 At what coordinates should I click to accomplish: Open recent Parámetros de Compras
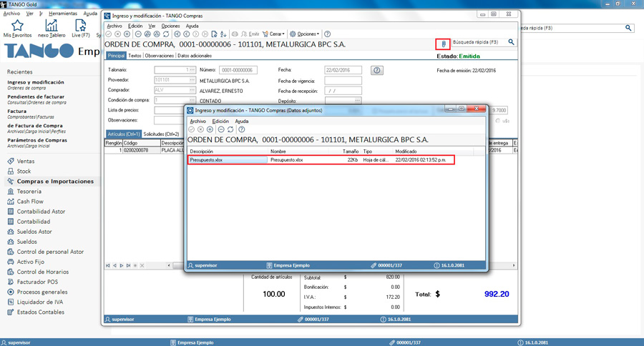click(37, 143)
